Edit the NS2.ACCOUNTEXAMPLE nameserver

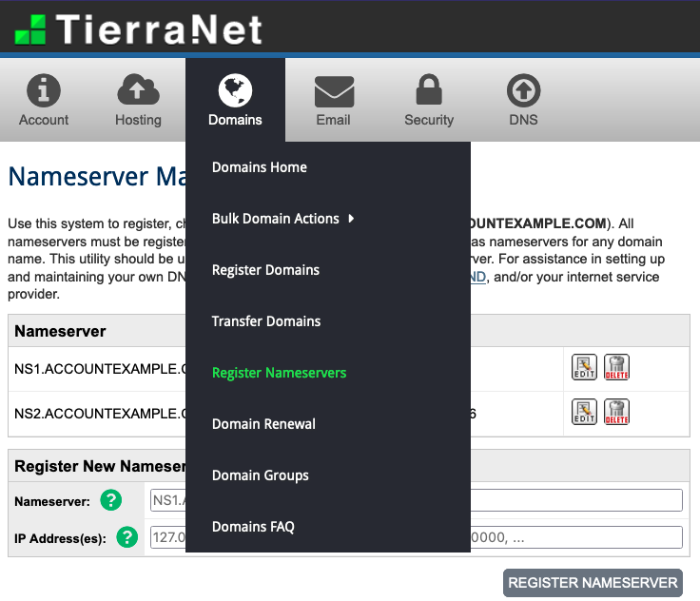[x=584, y=412]
